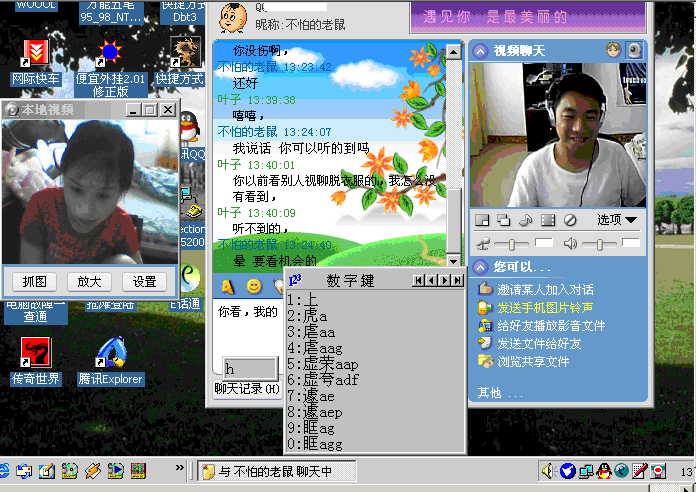
Task: Click 抓图 button in local video window
Action: (34, 282)
